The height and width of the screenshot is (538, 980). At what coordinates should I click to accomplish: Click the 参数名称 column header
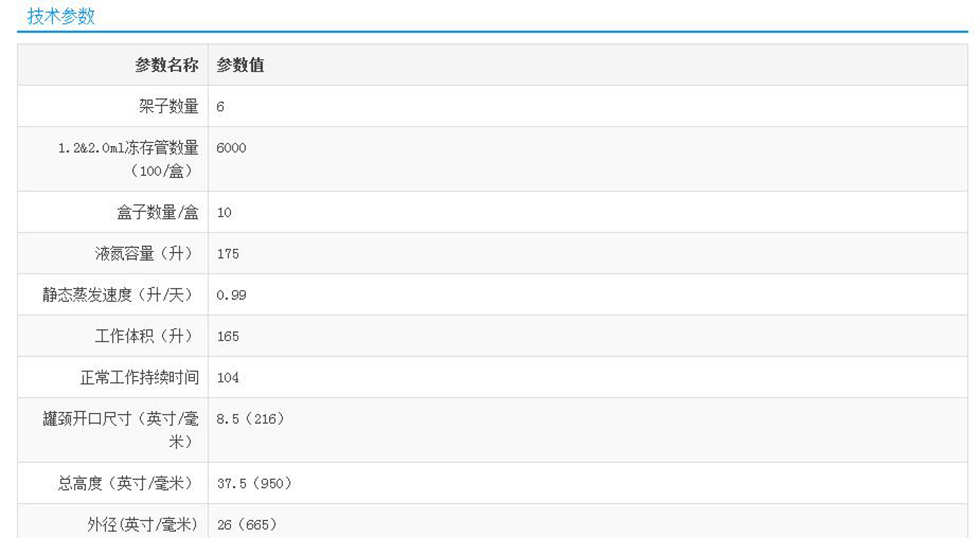[167, 66]
